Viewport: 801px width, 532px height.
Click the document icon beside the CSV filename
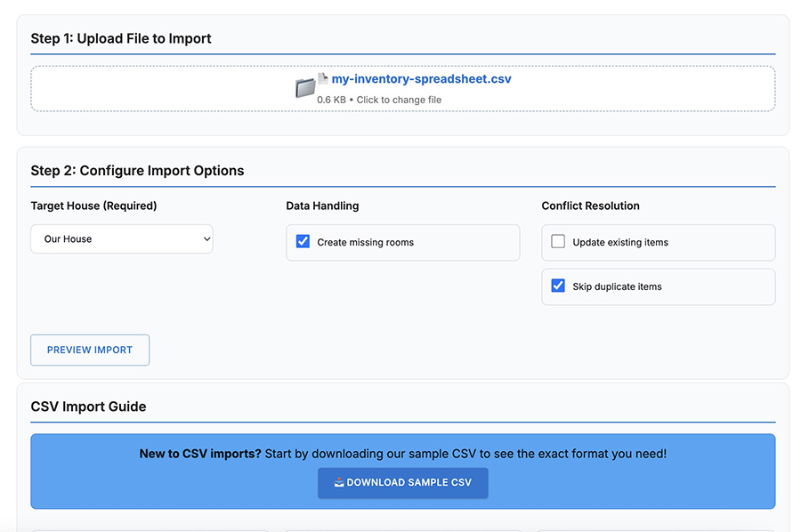320,78
